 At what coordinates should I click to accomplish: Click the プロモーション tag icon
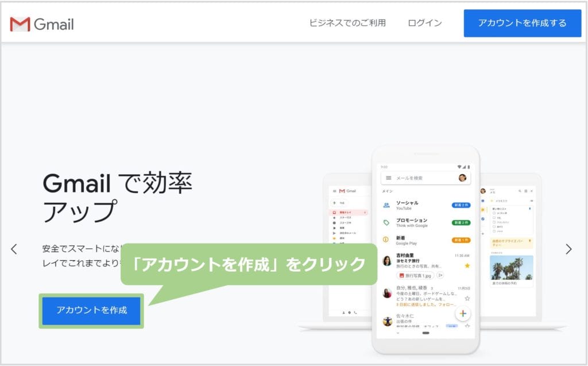(386, 222)
